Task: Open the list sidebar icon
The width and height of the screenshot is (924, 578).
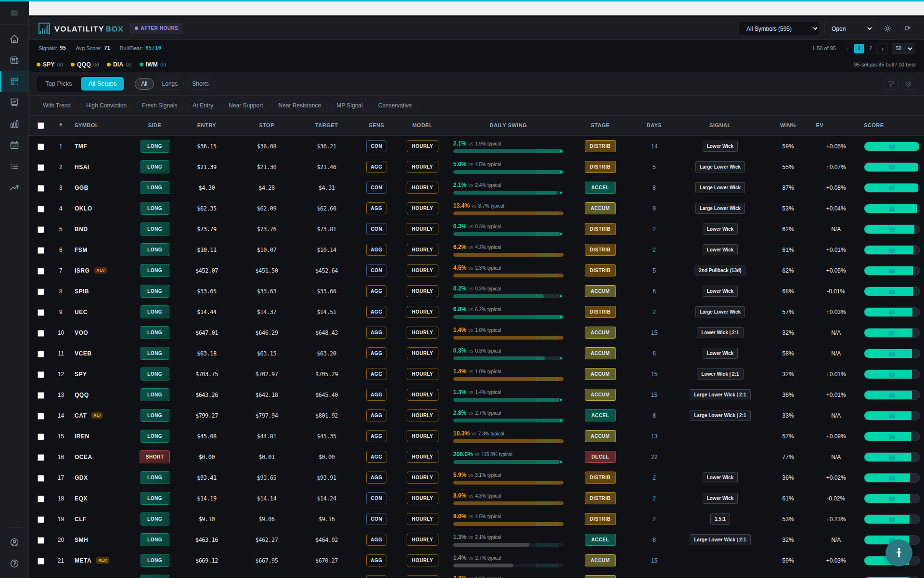Action: (x=14, y=166)
